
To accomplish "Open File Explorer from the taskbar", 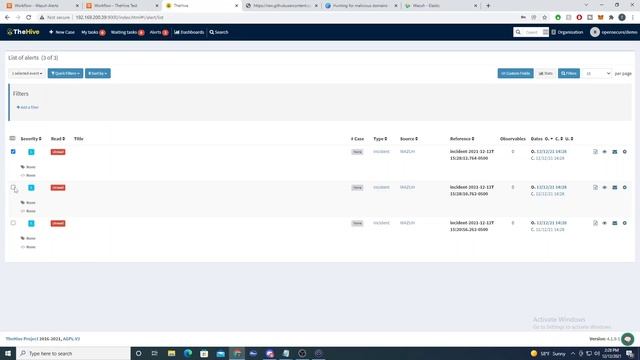I will pos(171,353).
